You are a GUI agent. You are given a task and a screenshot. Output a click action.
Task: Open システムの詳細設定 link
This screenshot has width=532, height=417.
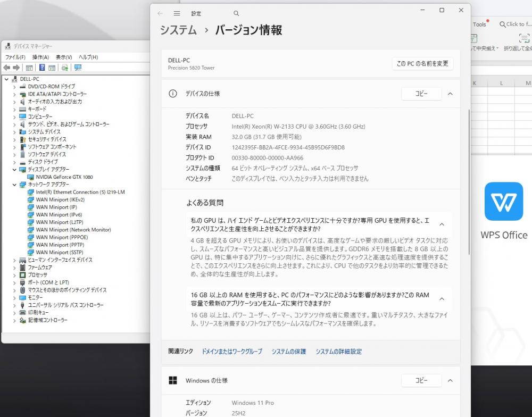[338, 352]
